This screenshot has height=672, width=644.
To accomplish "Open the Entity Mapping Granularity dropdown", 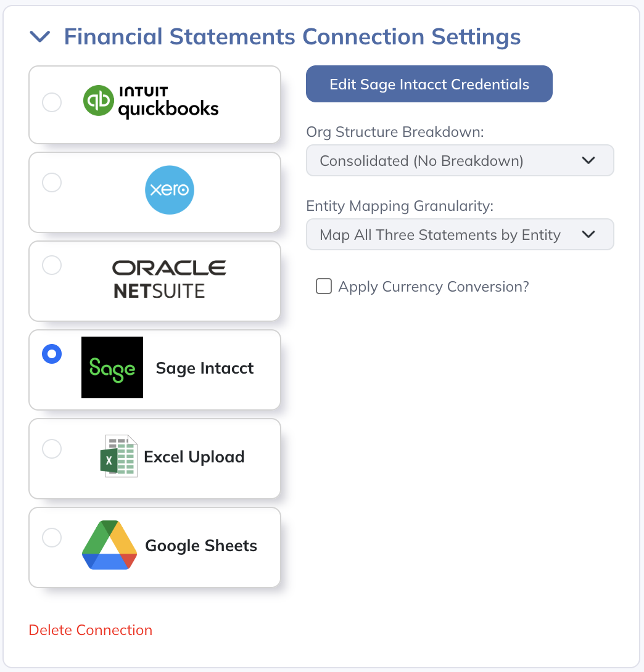I will 460,235.
